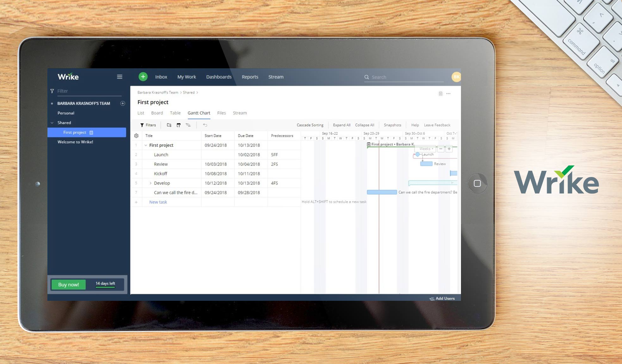Click the hamburger menu beside the Wrike logo
The image size is (622, 364).
point(119,76)
